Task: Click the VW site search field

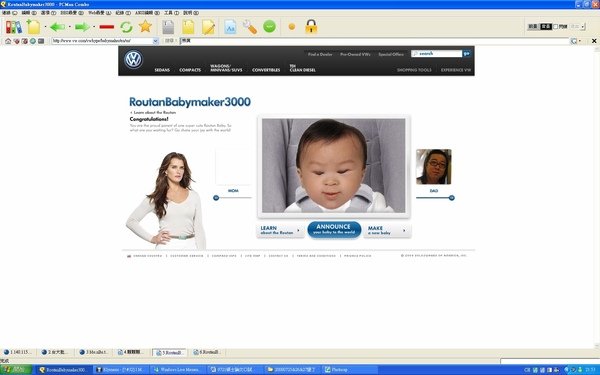Action: (437, 54)
